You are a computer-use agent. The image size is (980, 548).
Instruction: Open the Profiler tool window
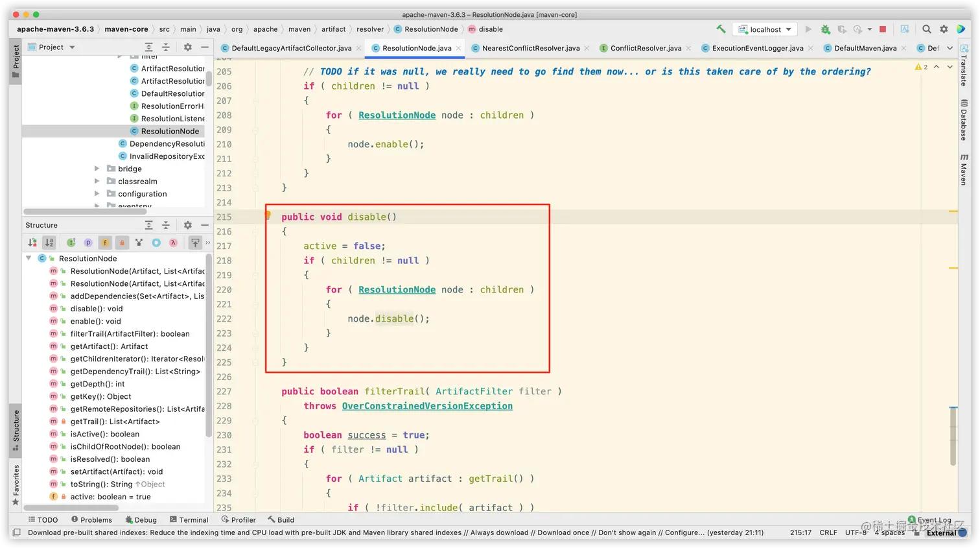click(239, 520)
